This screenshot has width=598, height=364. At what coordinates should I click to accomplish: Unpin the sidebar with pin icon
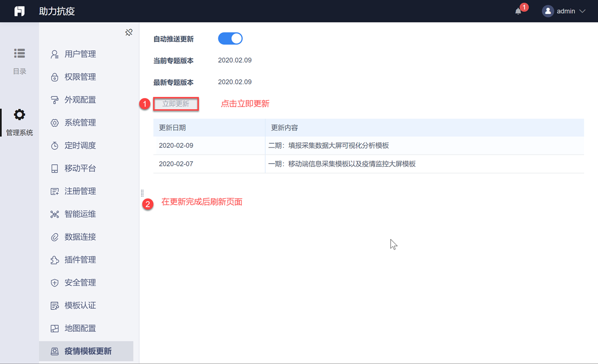point(129,32)
